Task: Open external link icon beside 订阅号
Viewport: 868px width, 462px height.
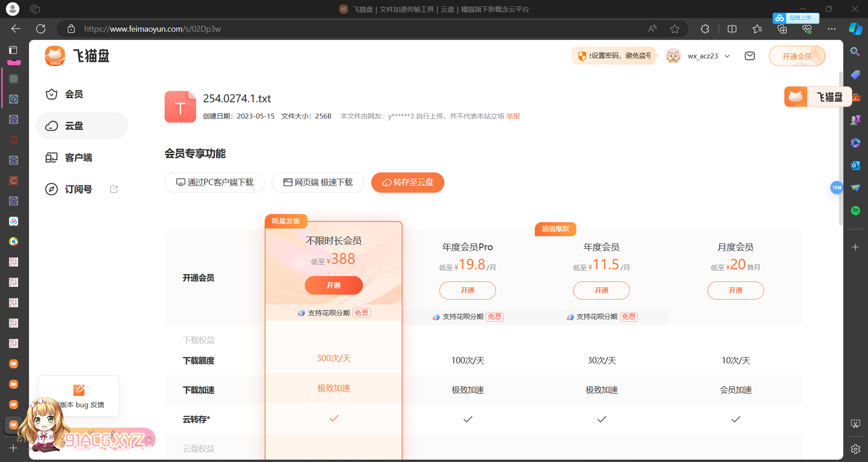Action: coord(114,189)
